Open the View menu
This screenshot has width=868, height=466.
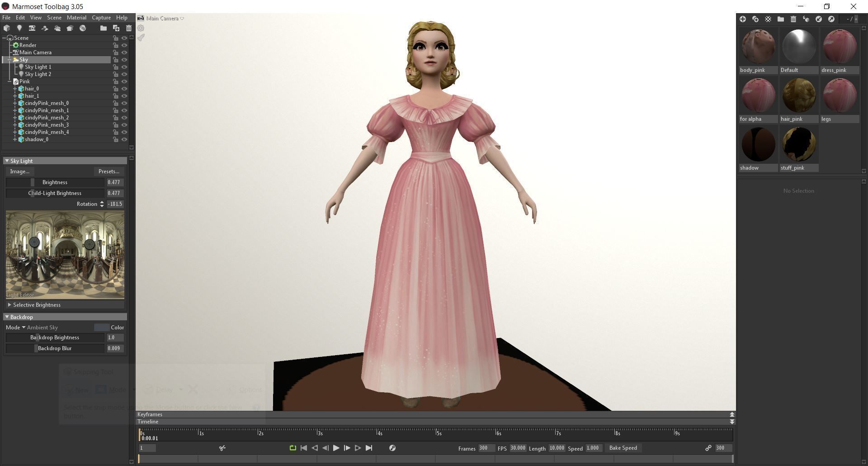click(36, 18)
